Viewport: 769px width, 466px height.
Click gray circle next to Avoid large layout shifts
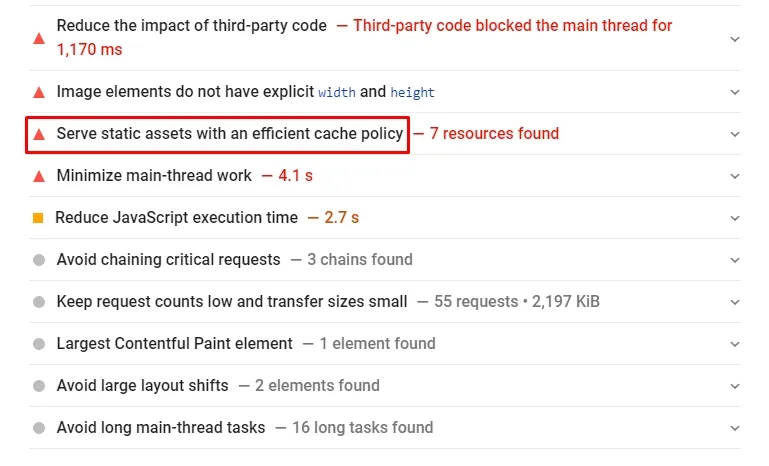[39, 386]
